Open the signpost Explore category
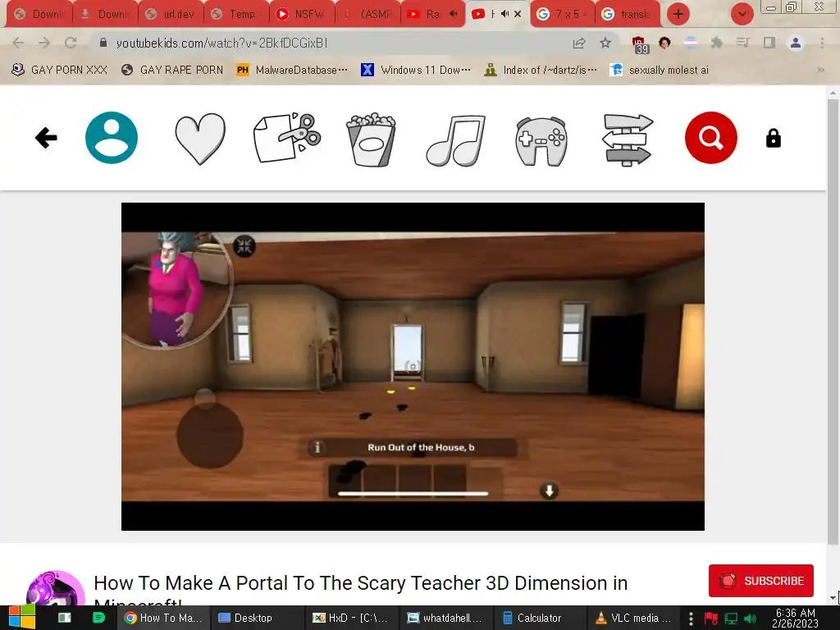The height and width of the screenshot is (630, 840). click(x=628, y=139)
